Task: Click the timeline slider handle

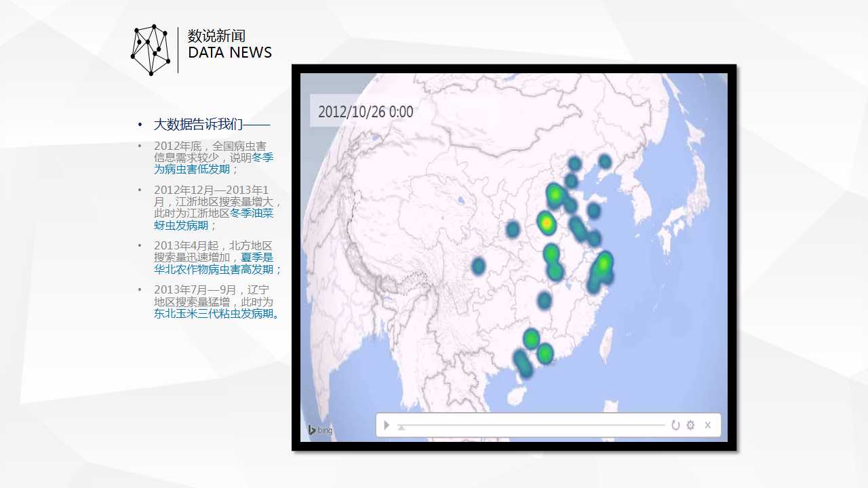Action: pos(401,427)
